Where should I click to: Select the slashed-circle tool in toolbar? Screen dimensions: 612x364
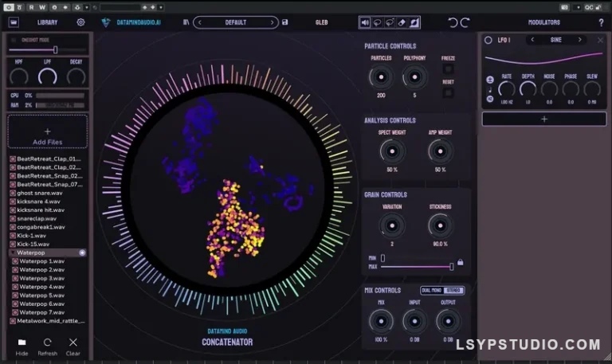(x=414, y=22)
